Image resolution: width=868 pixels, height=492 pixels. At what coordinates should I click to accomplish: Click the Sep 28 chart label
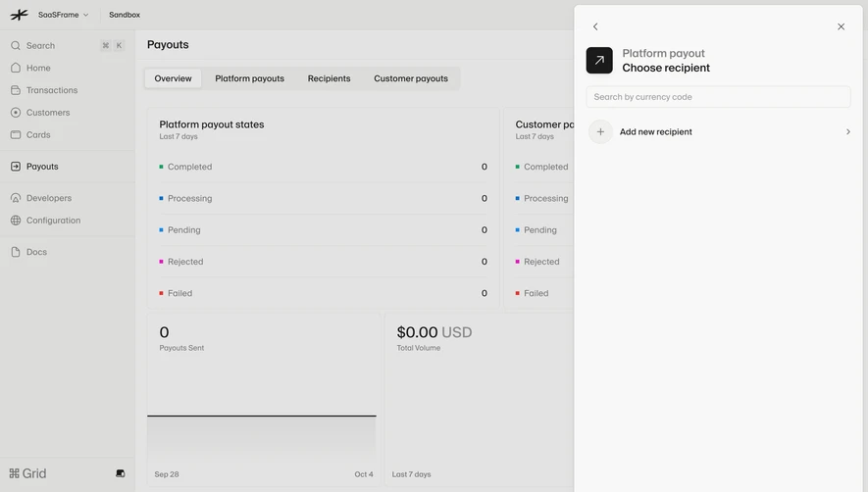(x=167, y=474)
